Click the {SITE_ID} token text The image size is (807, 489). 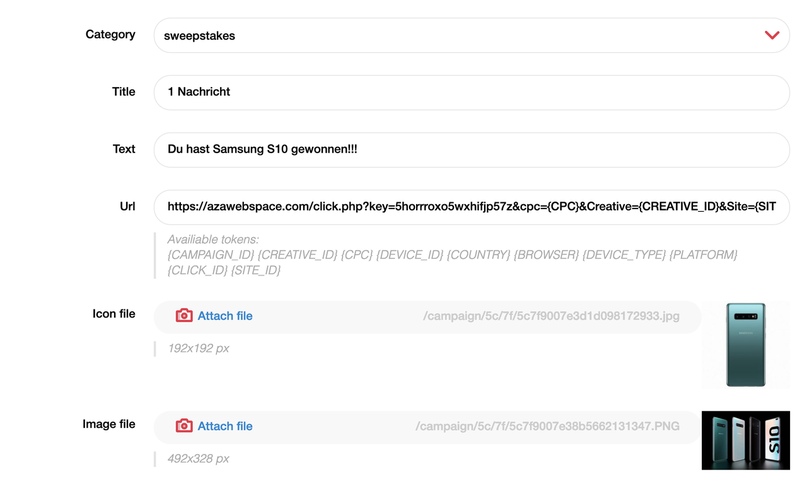(x=256, y=270)
